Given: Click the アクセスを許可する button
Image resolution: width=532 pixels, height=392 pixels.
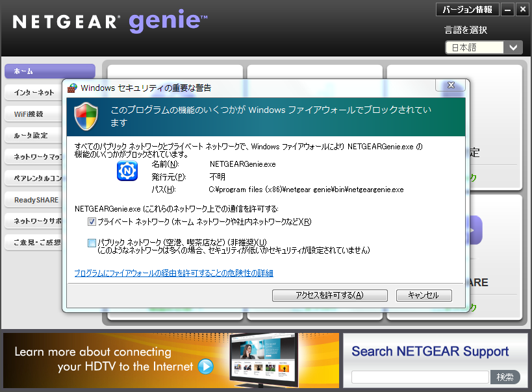Looking at the screenshot, I should [330, 295].
